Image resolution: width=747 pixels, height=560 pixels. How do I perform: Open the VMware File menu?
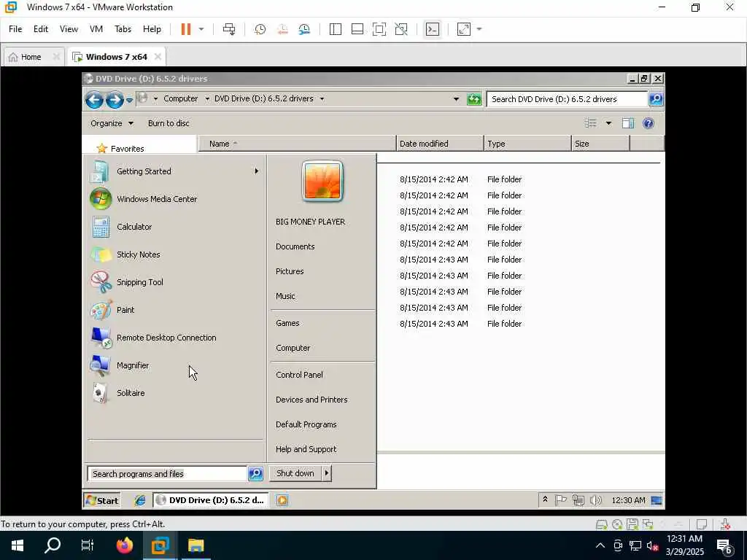(15, 29)
